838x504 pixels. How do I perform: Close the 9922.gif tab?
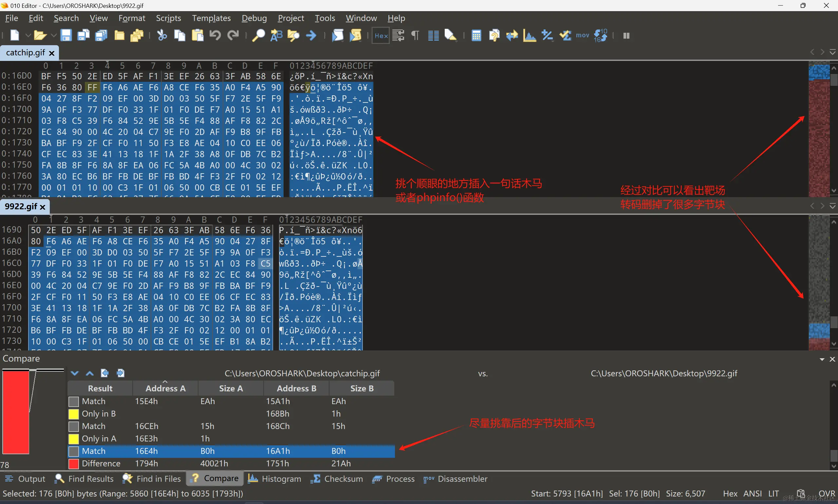[x=43, y=207]
